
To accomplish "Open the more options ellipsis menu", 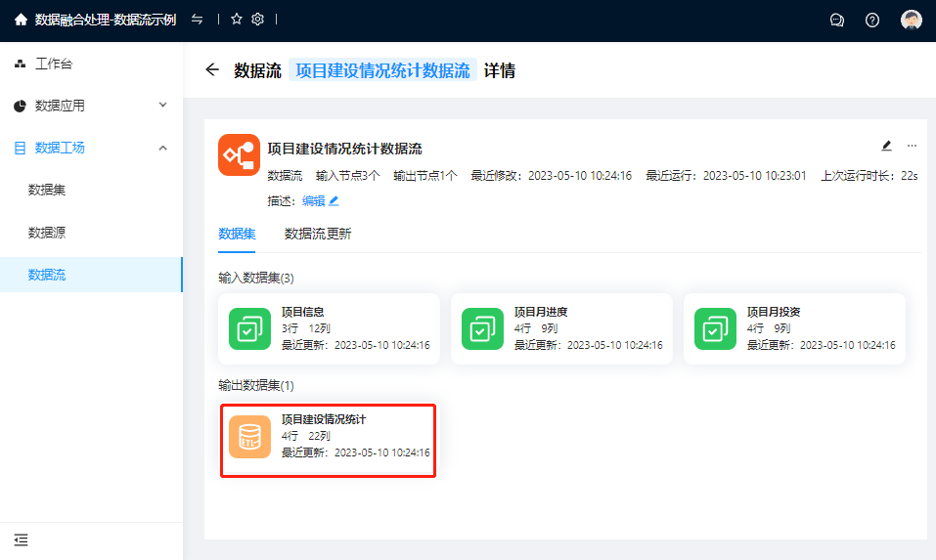I will tap(912, 146).
